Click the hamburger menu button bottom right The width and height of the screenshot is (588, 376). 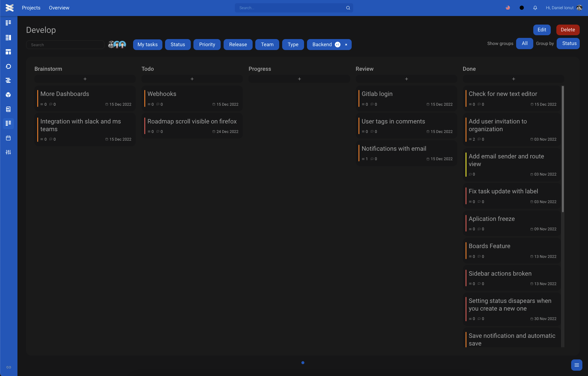[576, 365]
